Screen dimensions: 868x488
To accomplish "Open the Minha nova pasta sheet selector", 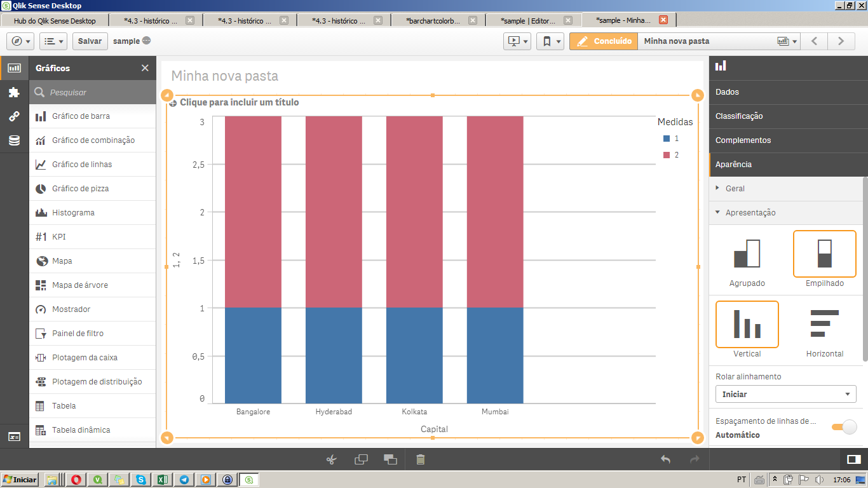I will pos(719,41).
